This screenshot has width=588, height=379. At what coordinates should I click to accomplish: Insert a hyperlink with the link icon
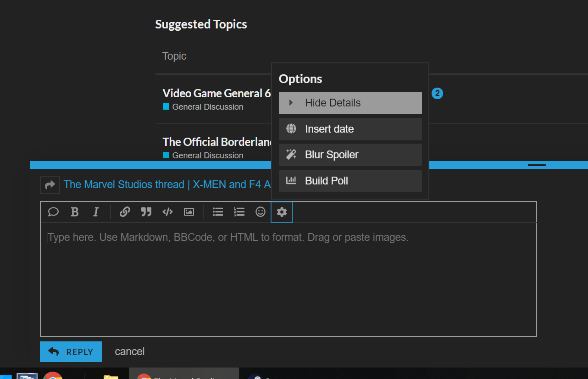click(x=125, y=212)
